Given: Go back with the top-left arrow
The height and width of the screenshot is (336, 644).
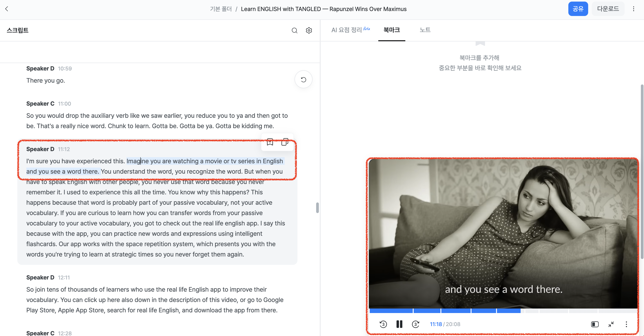Looking at the screenshot, I should coord(7,9).
